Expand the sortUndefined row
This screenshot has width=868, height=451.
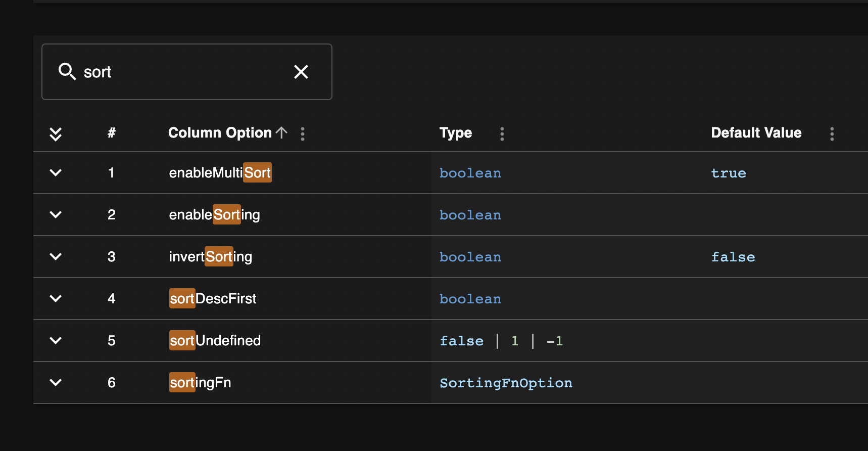click(56, 340)
